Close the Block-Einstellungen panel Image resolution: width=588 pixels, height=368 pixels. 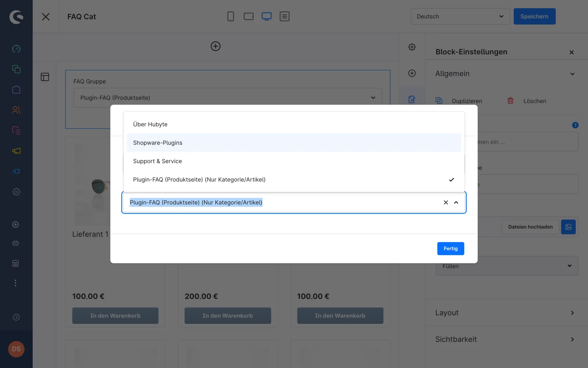click(571, 52)
